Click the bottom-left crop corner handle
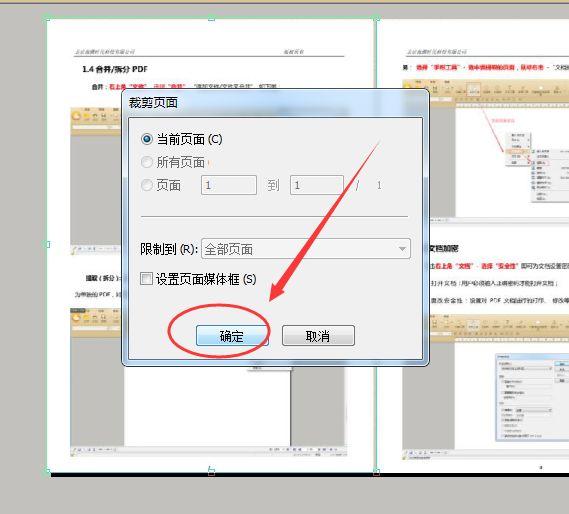Screen dimensions: 569x514 [47, 471]
